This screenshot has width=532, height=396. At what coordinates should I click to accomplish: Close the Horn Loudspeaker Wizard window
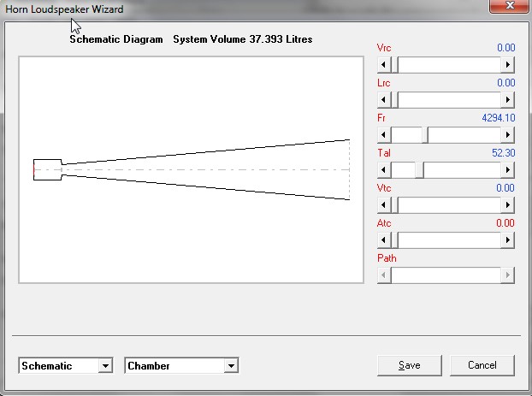coord(510,6)
